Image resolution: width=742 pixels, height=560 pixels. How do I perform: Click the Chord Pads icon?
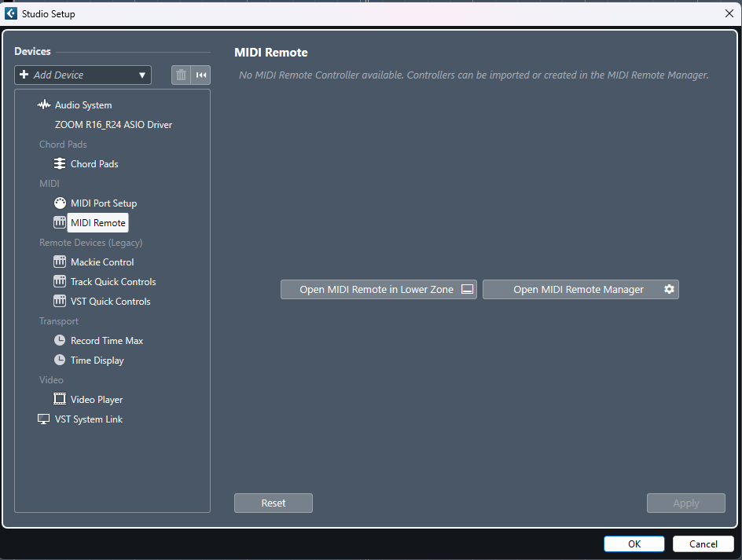pyautogui.click(x=60, y=163)
